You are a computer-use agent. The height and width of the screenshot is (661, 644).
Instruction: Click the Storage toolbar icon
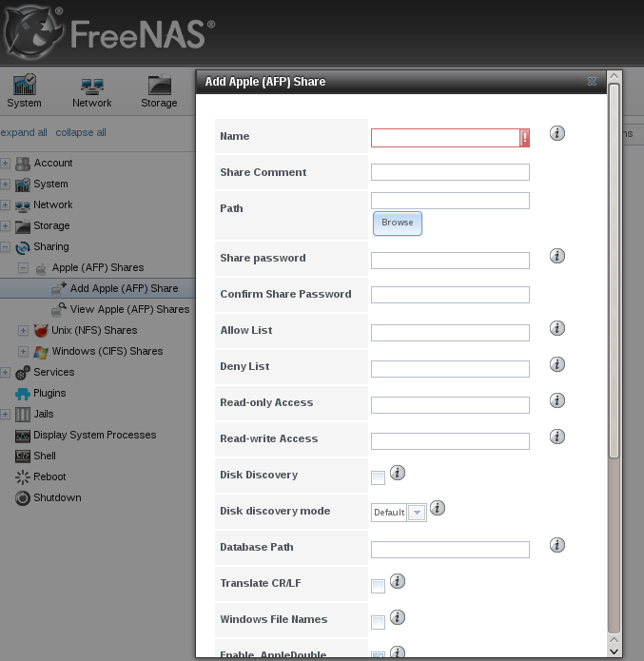(160, 85)
